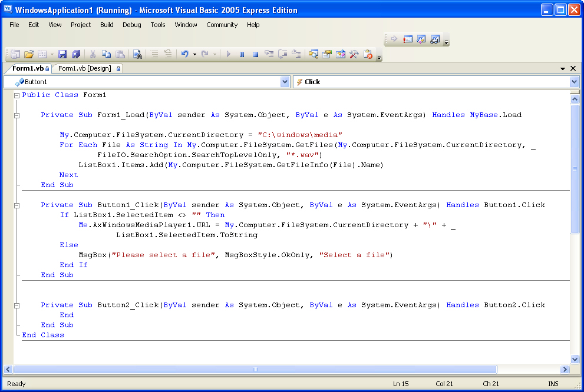Screen dimensions: 584x392
Task: Undo the last action
Action: (184, 54)
